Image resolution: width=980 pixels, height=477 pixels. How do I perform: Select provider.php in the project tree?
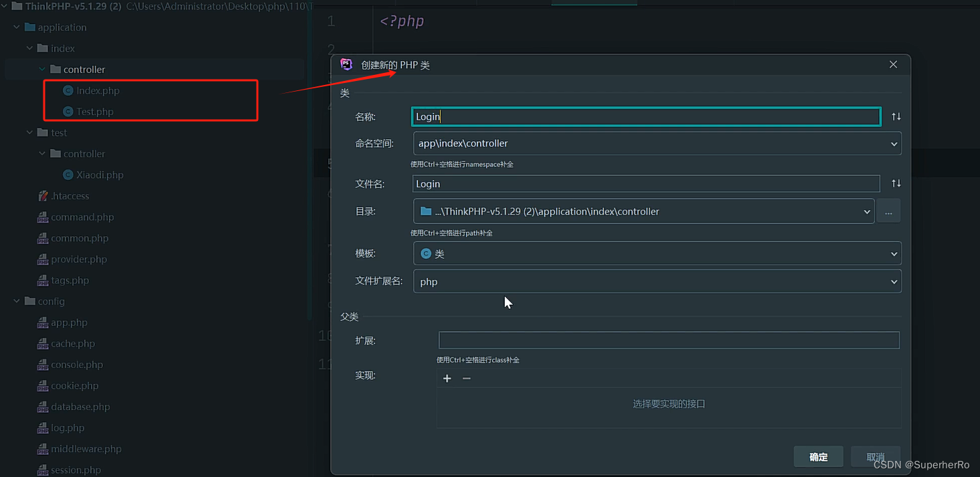[x=79, y=260]
